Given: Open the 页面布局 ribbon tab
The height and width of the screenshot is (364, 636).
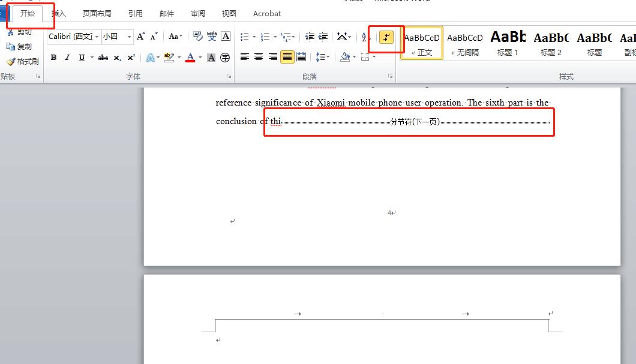Looking at the screenshot, I should tap(97, 13).
